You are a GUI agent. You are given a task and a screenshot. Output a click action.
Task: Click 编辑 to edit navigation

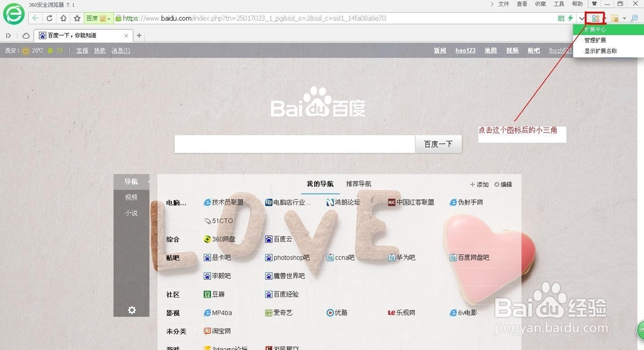pos(503,184)
